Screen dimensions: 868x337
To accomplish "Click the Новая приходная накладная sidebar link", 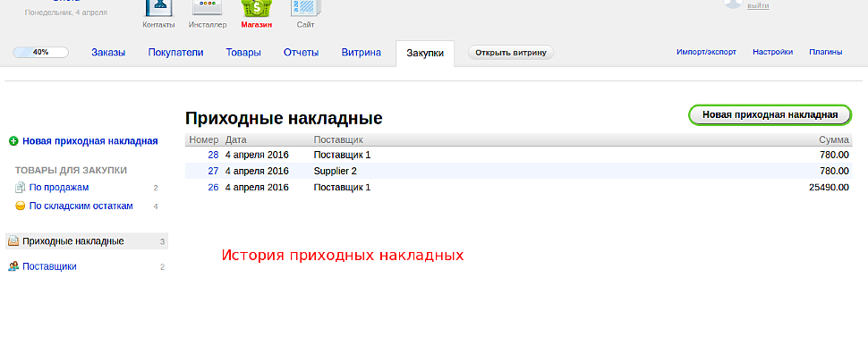I will (x=90, y=141).
